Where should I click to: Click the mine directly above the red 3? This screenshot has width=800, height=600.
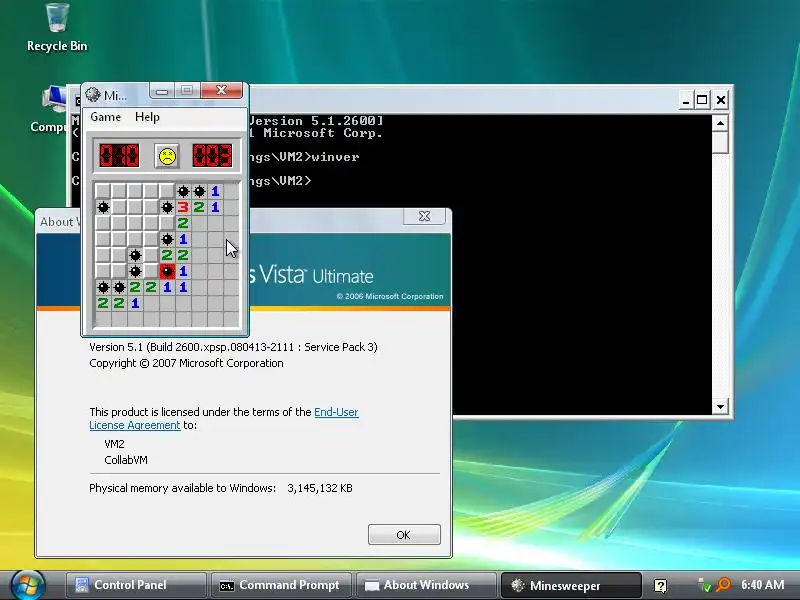(x=183, y=191)
